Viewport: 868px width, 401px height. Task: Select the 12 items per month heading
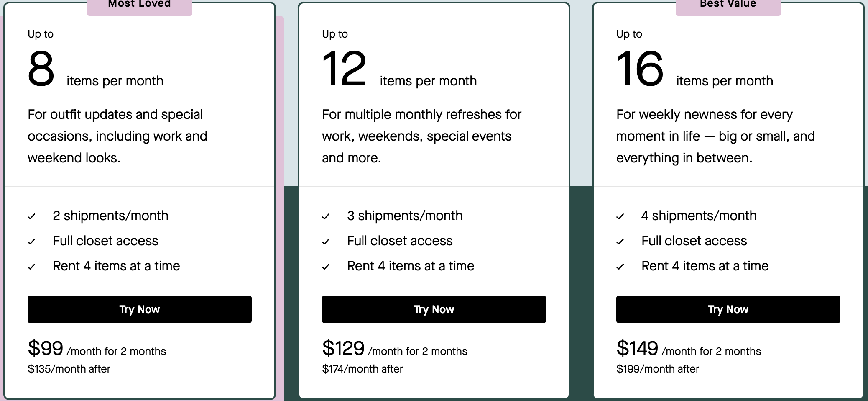[399, 69]
